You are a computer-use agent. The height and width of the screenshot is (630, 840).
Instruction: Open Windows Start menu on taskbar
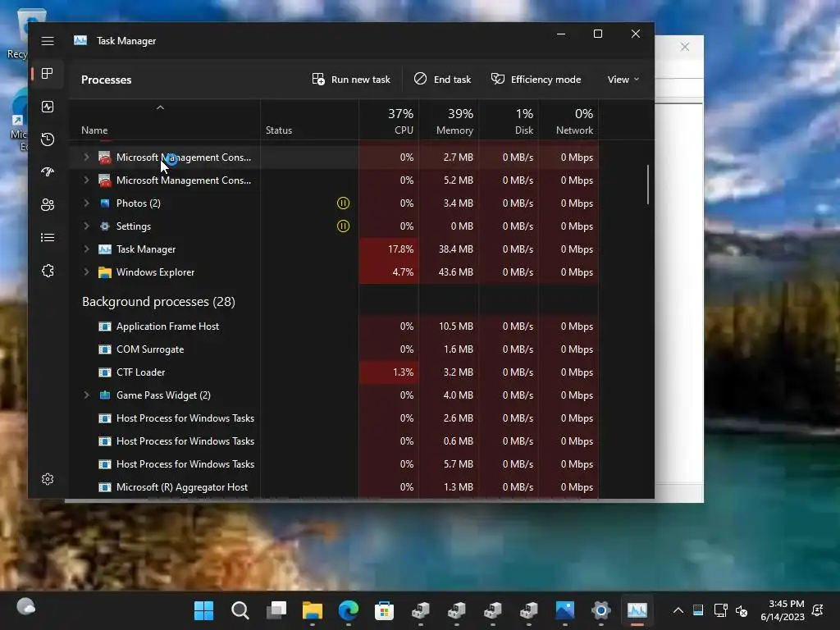[203, 610]
